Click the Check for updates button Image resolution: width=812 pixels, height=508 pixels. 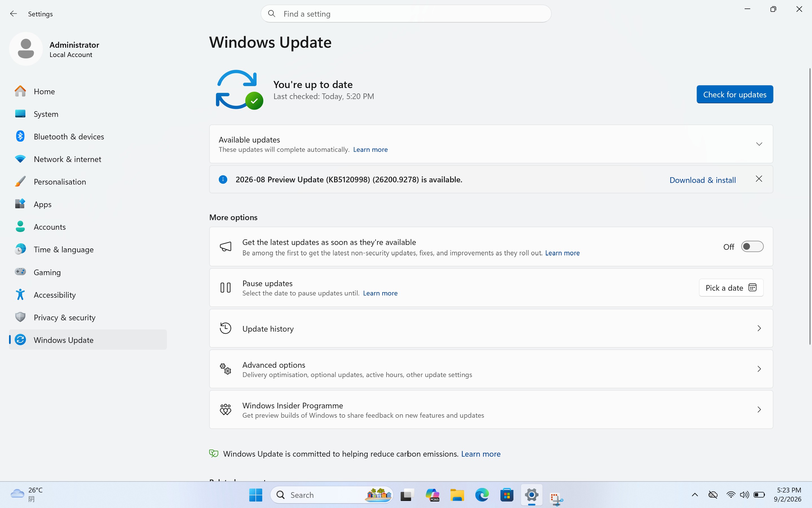734,95
